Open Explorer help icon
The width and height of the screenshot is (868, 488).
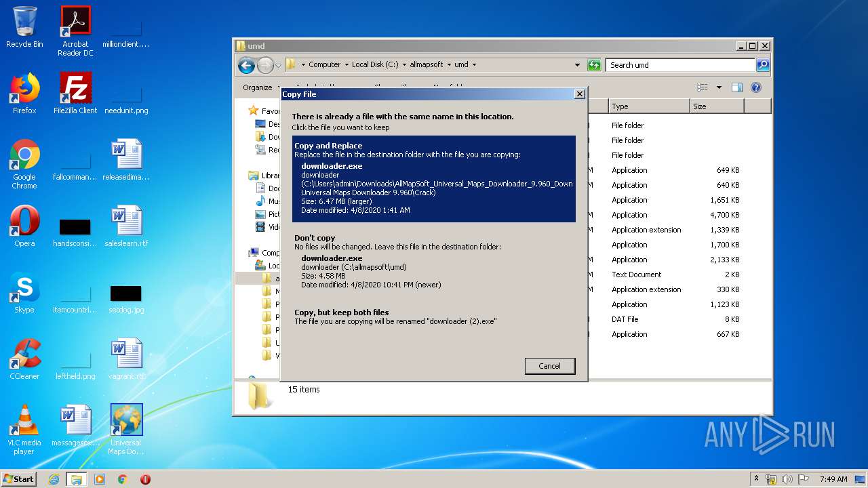(x=756, y=87)
